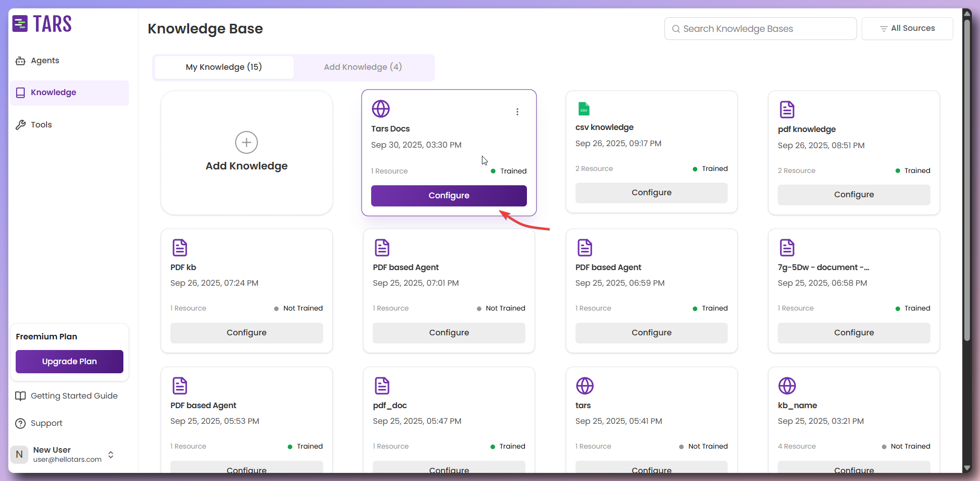Open three-dot menu on Tars Docs card
The width and height of the screenshot is (980, 481).
[517, 112]
